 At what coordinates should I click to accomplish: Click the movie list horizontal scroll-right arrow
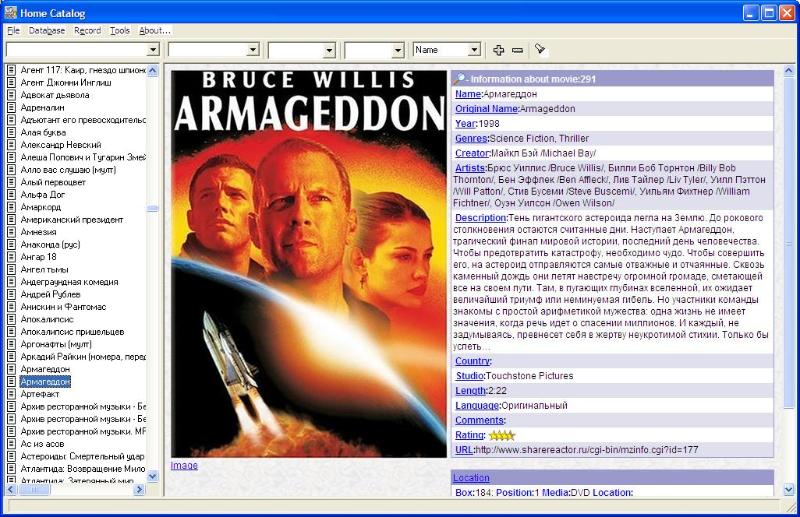[x=139, y=489]
